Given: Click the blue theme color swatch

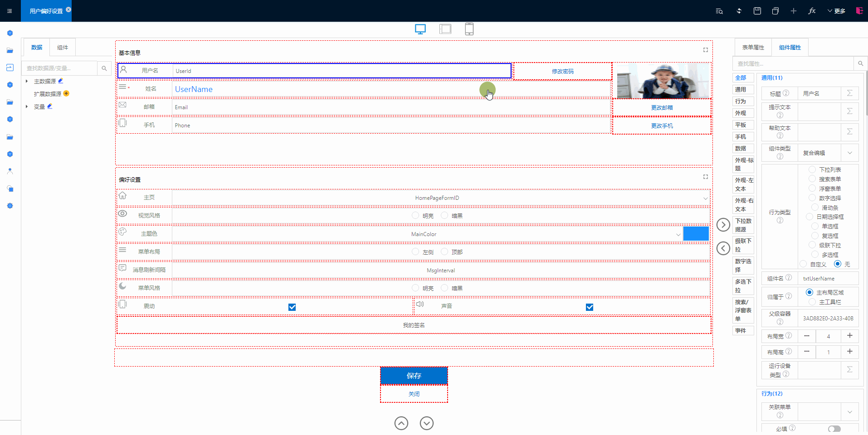Looking at the screenshot, I should [696, 234].
